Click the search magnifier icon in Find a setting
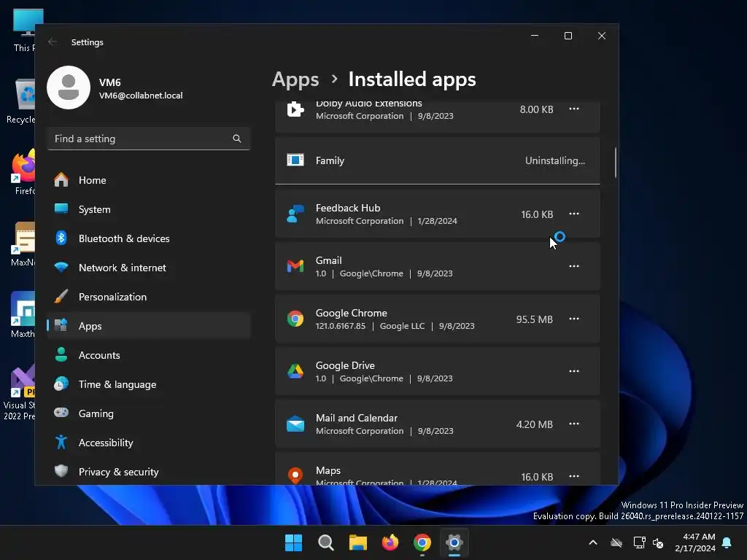Viewport: 747px width, 560px height. (x=237, y=139)
